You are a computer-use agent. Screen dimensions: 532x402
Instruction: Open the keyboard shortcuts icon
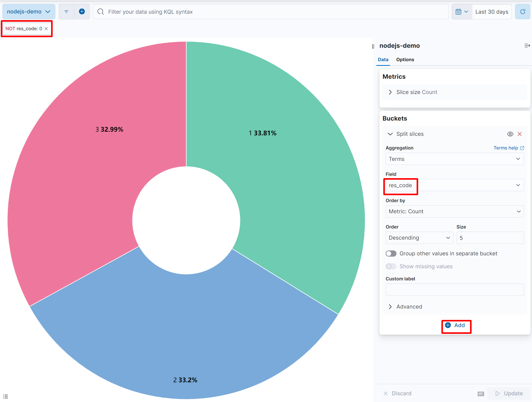[481, 393]
